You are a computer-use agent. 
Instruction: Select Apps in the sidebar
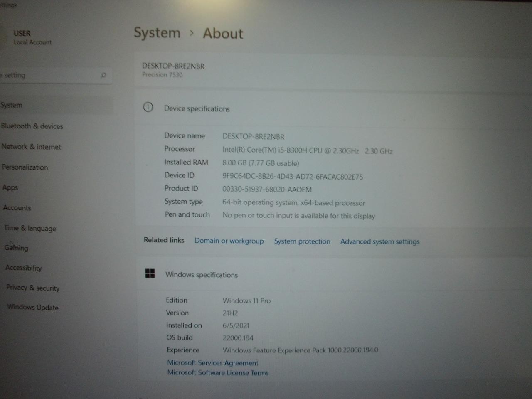[10, 187]
